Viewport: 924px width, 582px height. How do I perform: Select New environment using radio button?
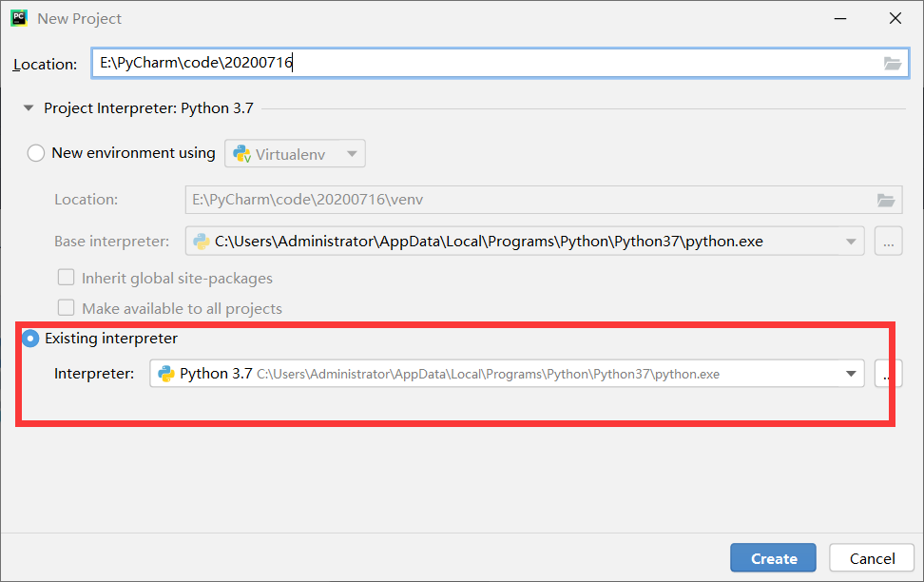pyautogui.click(x=36, y=153)
